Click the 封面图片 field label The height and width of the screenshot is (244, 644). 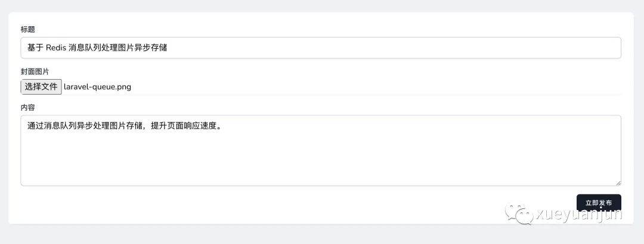(x=35, y=72)
